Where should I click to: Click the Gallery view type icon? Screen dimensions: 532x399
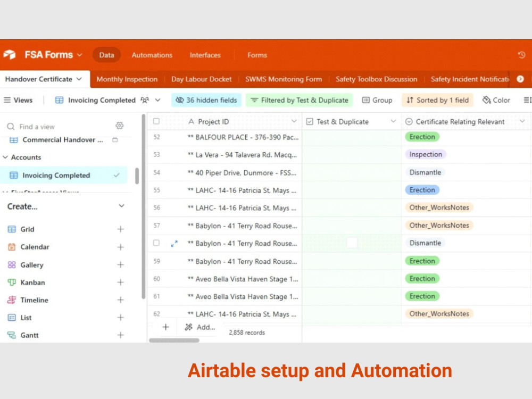[x=12, y=264]
